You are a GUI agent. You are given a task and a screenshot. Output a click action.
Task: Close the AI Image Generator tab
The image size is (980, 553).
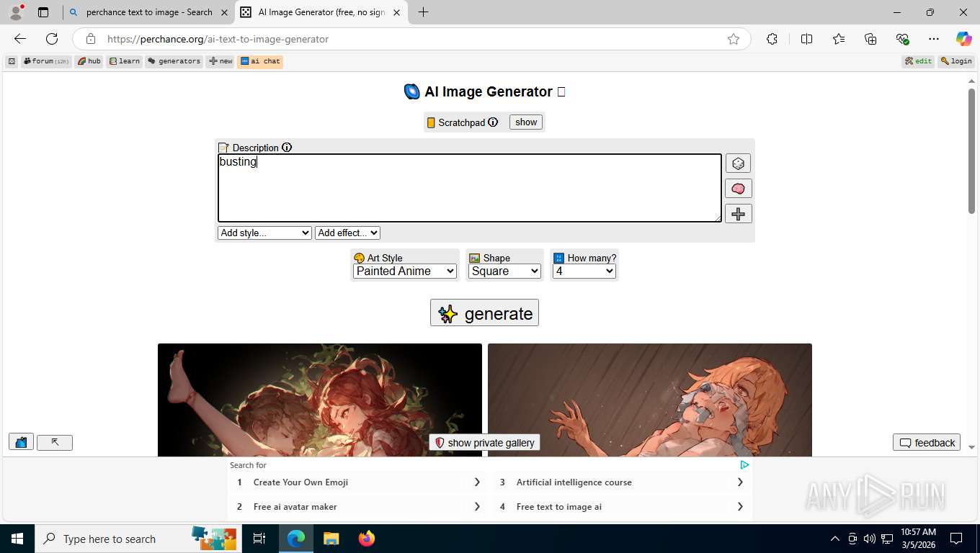coord(396,12)
